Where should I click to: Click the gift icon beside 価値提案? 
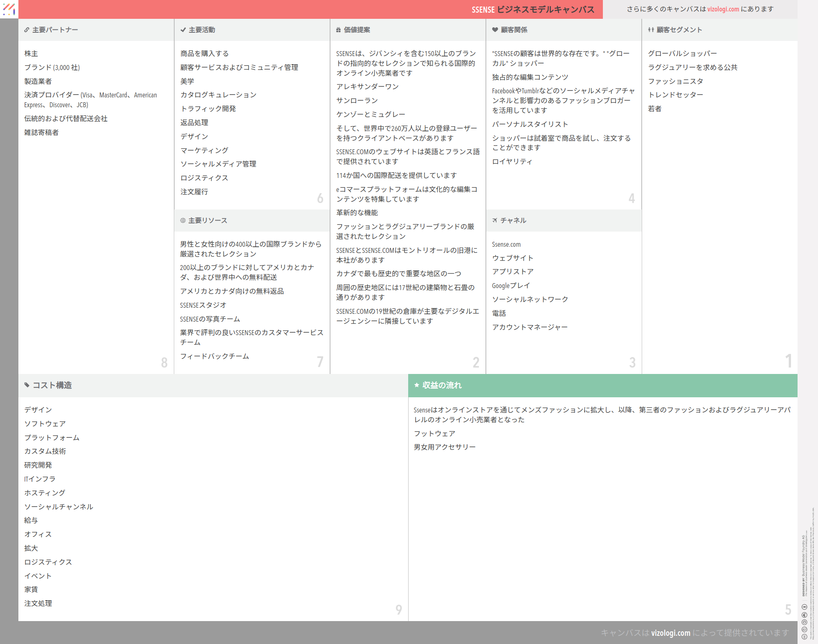pyautogui.click(x=338, y=30)
